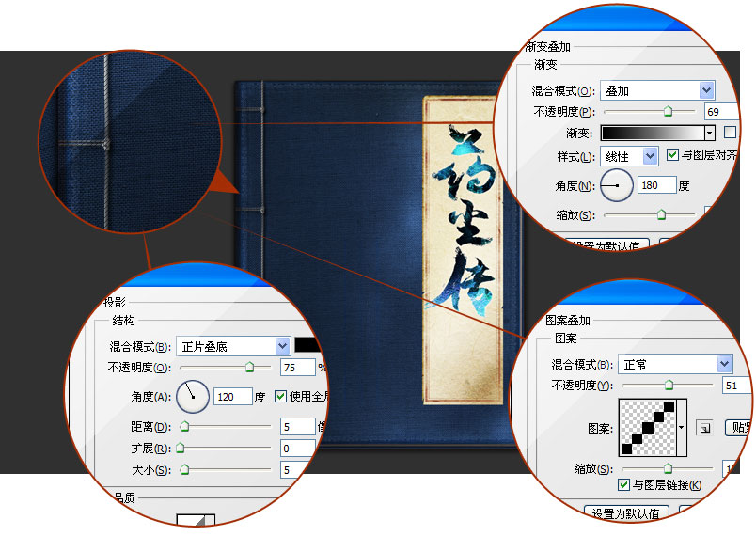Click the Gradient Overlay angle dial

coord(617,185)
